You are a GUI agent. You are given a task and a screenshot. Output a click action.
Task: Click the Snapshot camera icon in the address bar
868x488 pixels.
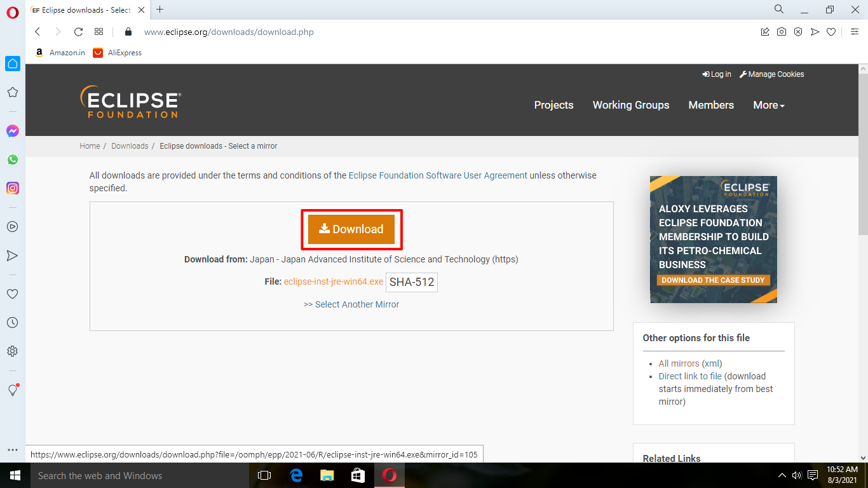tap(782, 32)
